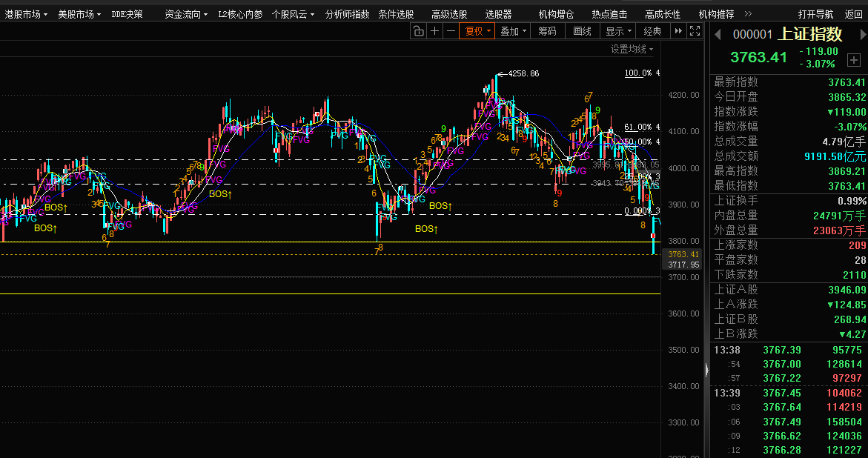This screenshot has height=458, width=868.
Task: Click 内盘总量 value 24791万手
Action: point(838,216)
